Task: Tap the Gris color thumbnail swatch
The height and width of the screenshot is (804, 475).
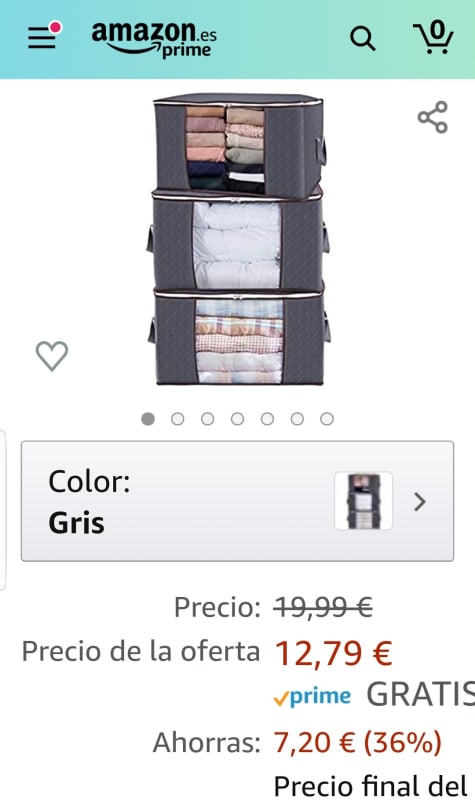Action: point(363,501)
